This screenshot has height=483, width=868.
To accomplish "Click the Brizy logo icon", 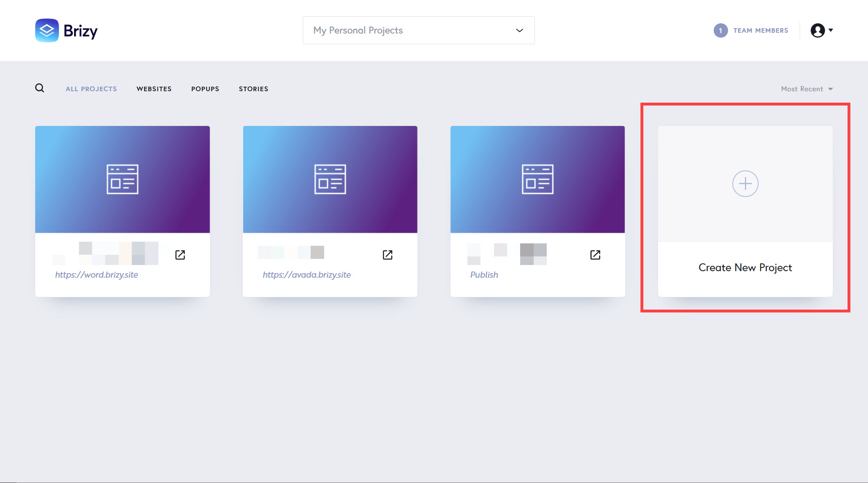I will pyautogui.click(x=47, y=30).
